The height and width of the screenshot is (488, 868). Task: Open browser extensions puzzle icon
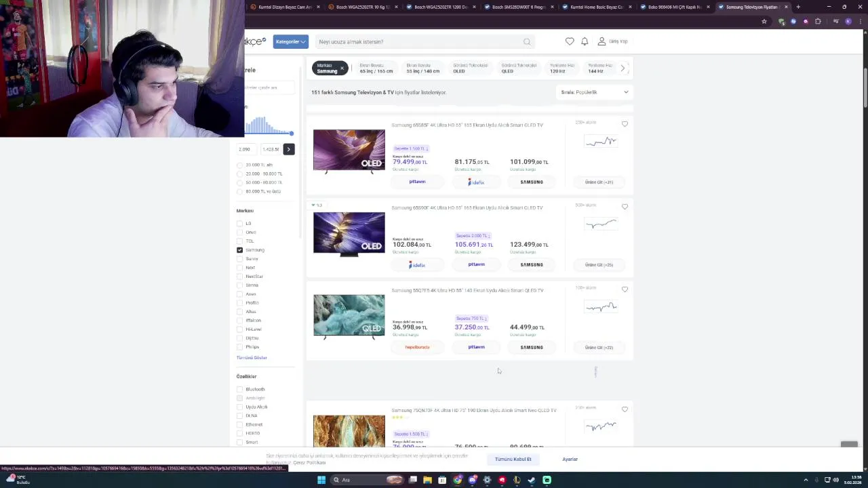[x=818, y=21]
